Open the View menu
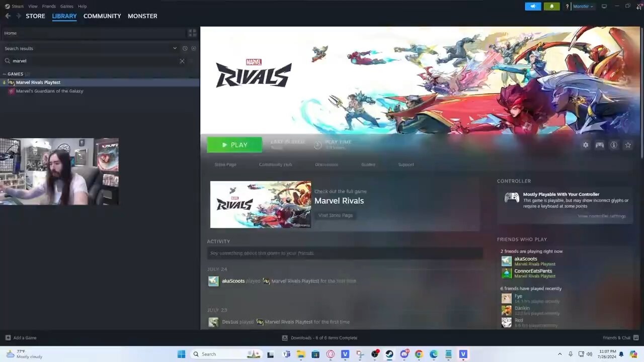Screen dimensions: 644x362 [33, 7]
